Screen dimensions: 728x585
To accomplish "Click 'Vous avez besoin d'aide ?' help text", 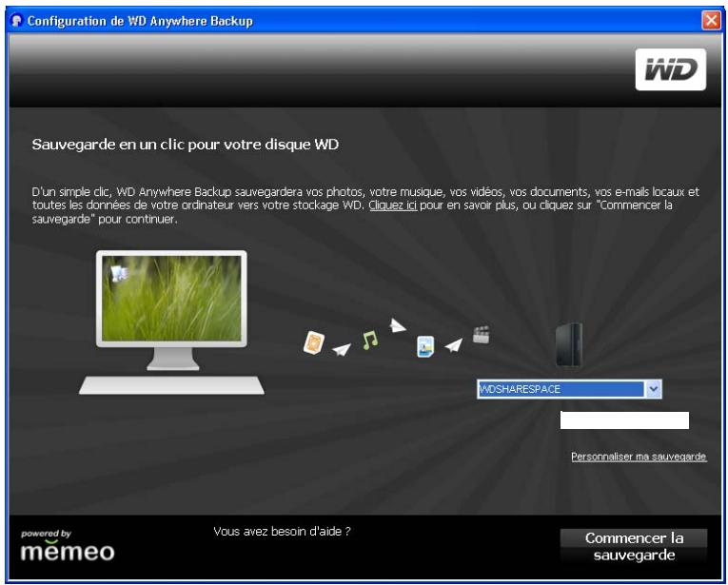I will point(282,531).
